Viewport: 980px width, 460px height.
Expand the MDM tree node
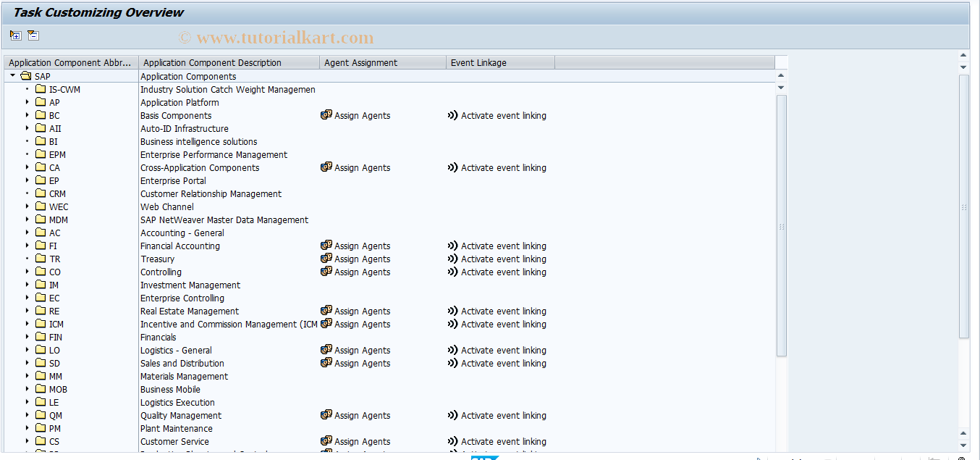point(28,219)
